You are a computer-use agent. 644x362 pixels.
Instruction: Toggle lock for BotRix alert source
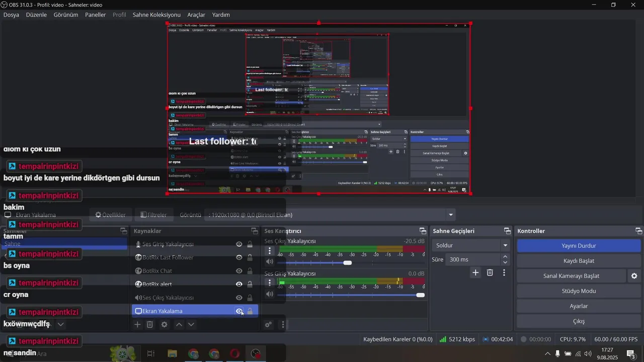(x=250, y=284)
